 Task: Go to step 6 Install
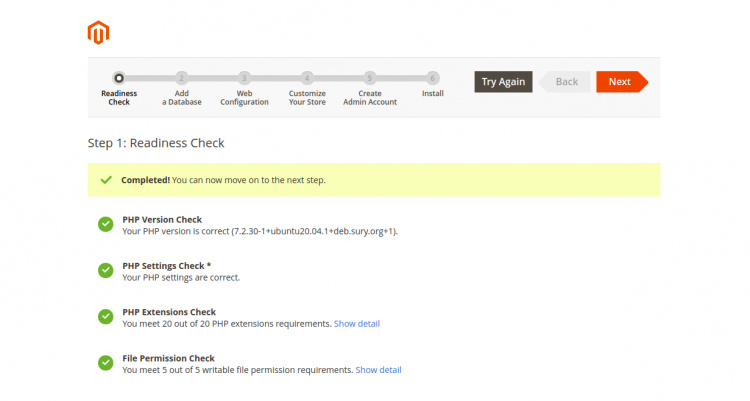(432, 77)
